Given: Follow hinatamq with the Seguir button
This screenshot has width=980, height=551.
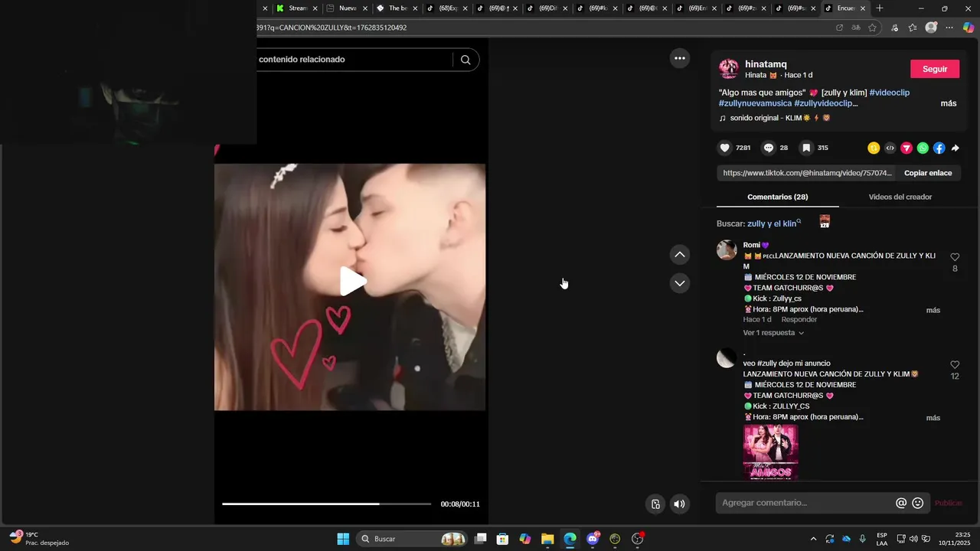Looking at the screenshot, I should tap(935, 69).
